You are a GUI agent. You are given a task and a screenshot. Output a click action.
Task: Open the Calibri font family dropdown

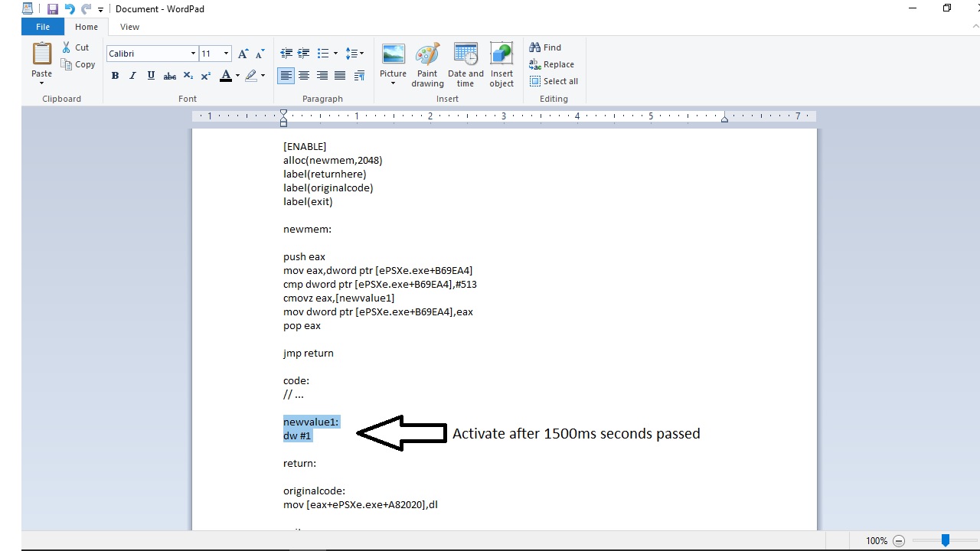[x=193, y=54]
